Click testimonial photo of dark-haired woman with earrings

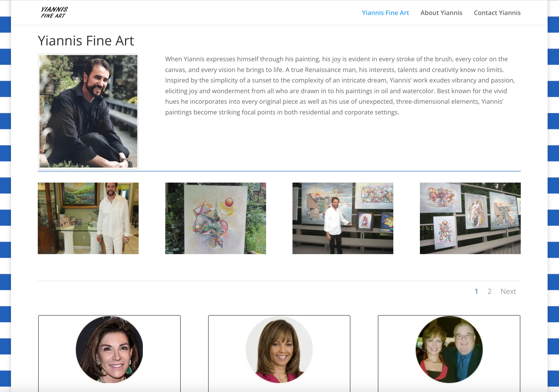coord(109,349)
